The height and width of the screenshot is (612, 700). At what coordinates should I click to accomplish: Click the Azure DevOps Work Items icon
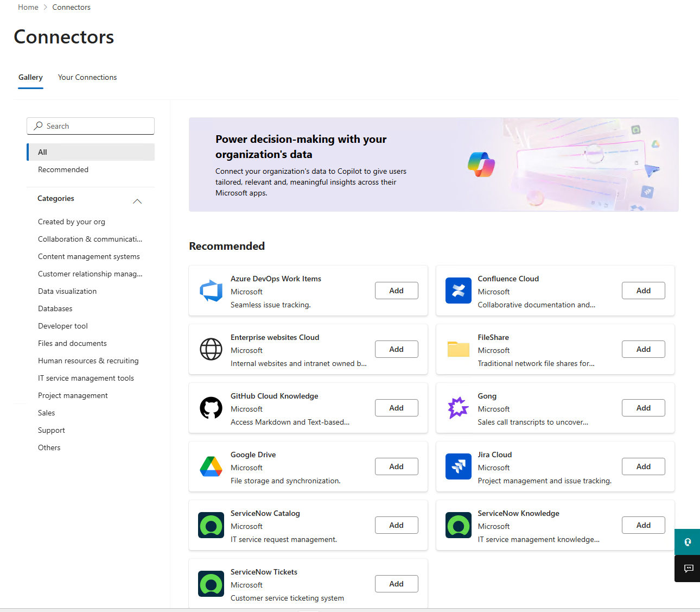211,291
